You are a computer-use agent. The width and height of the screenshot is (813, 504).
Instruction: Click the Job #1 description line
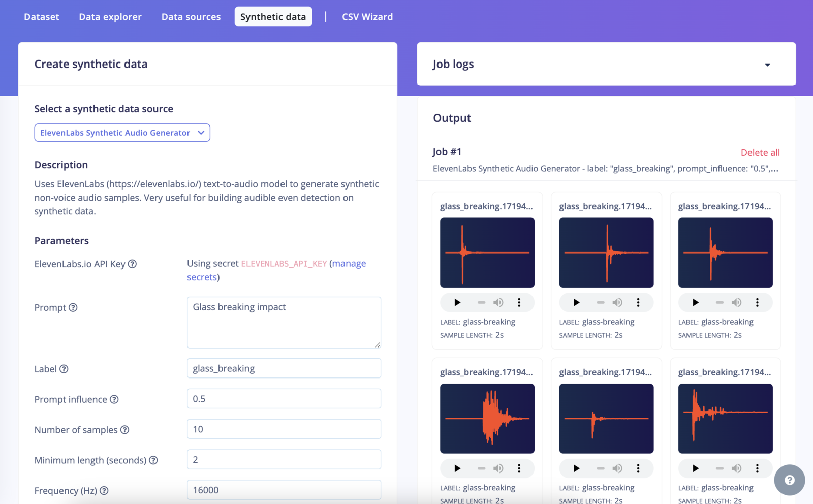point(606,169)
